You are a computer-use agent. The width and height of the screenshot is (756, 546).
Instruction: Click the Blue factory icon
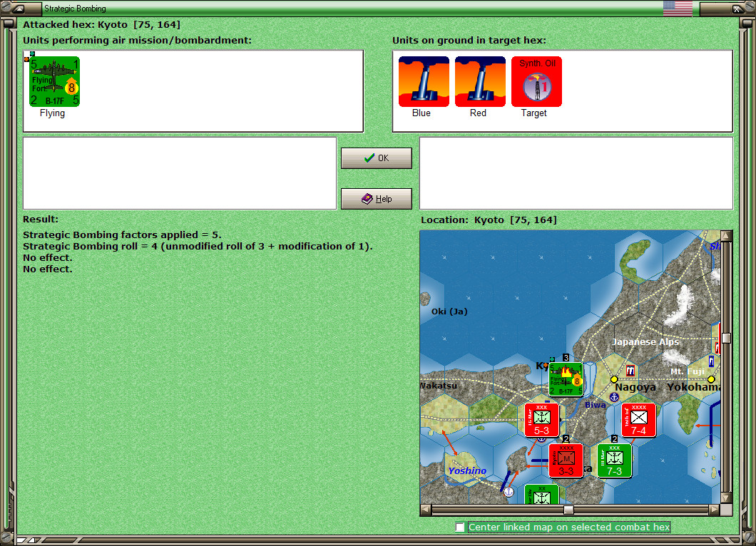(x=424, y=81)
